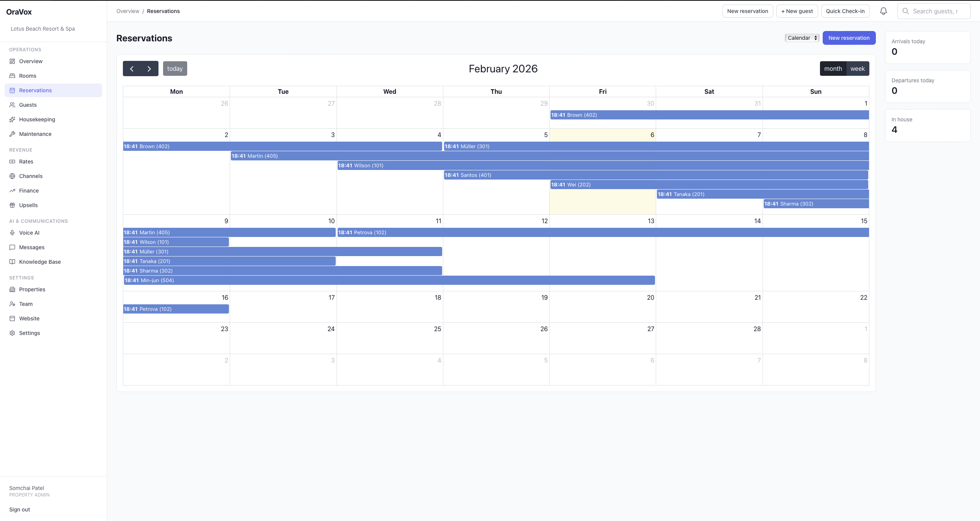Select the month view toggle

[833, 69]
